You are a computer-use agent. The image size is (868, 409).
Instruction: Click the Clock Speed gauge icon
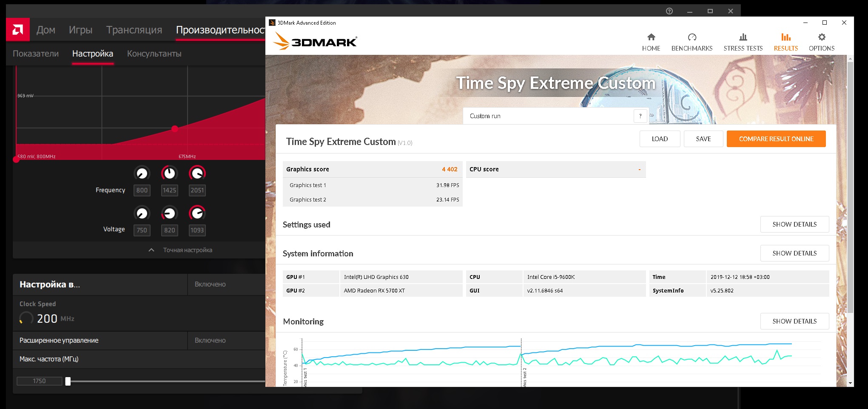pyautogui.click(x=26, y=318)
